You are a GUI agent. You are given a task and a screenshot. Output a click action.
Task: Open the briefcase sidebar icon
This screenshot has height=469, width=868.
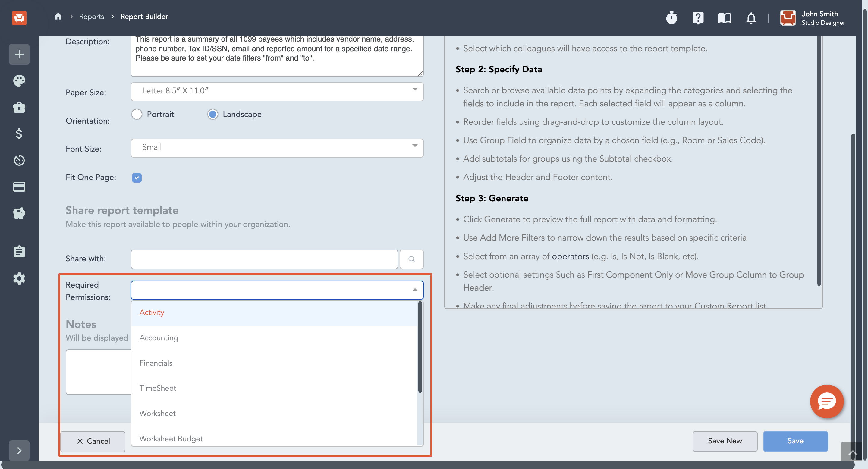[19, 108]
